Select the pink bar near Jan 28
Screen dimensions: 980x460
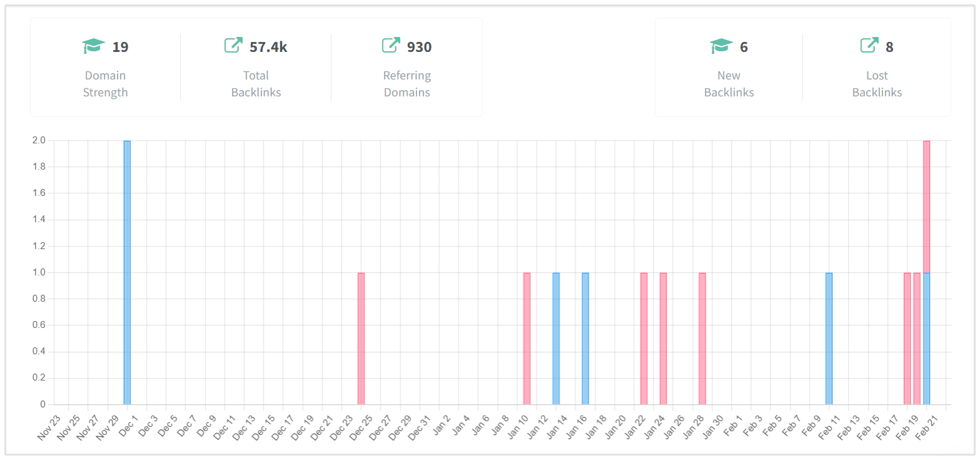pyautogui.click(x=702, y=338)
